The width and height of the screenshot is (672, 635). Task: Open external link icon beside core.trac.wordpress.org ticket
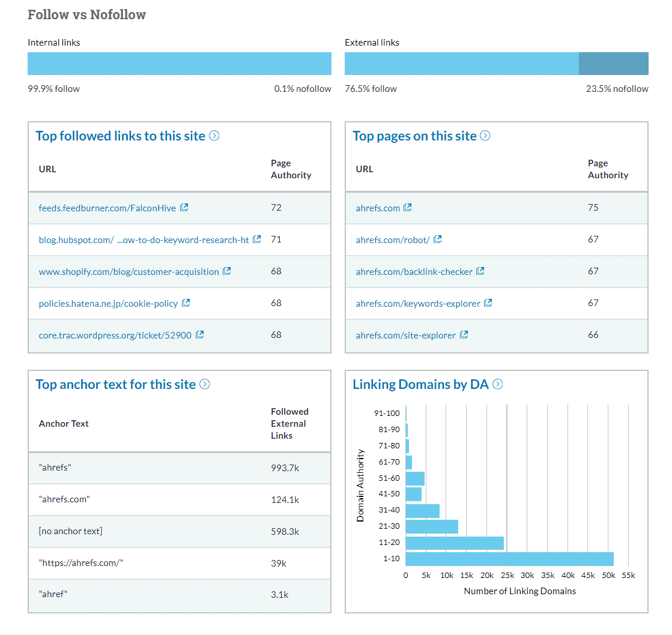[200, 334]
